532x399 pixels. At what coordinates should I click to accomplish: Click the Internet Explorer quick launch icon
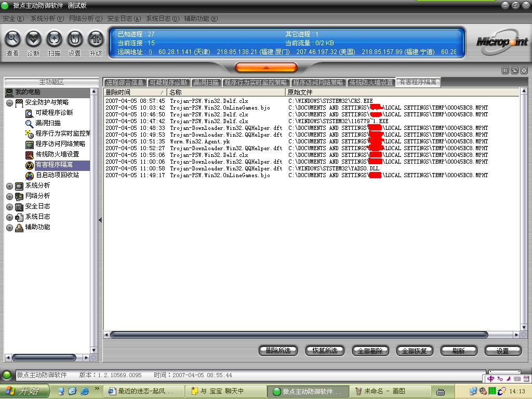point(84,391)
